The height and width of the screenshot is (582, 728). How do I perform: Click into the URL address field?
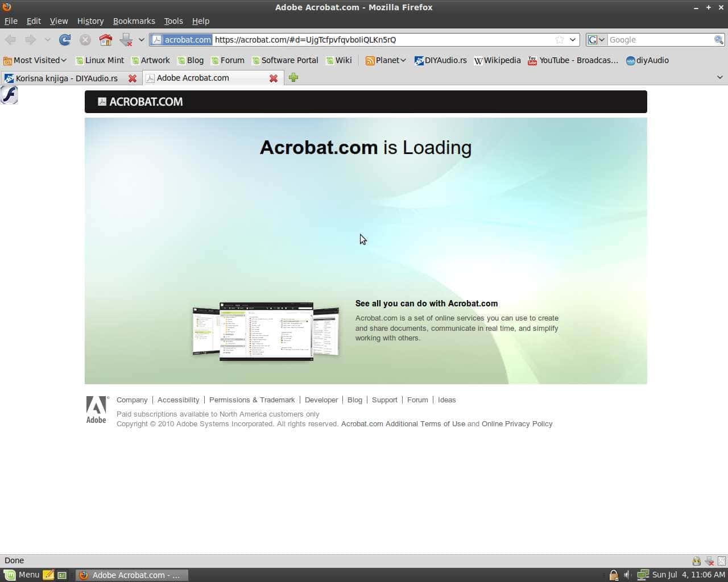pyautogui.click(x=382, y=40)
